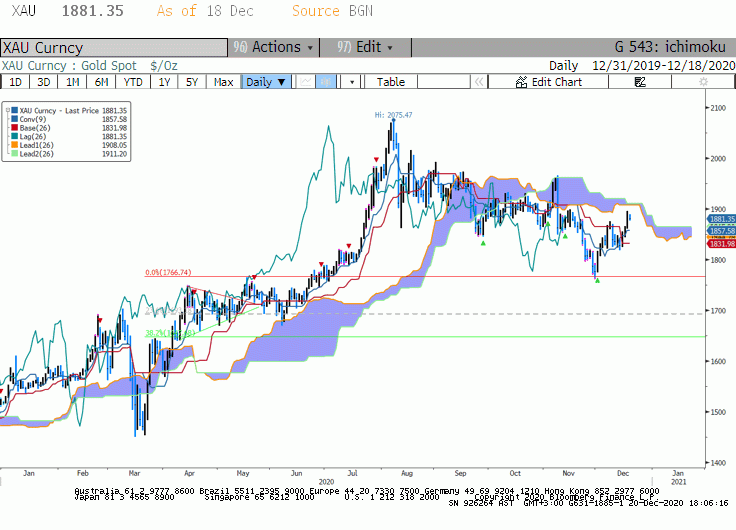Viewport: 736px width, 530px height.
Task: Click the '0.0%(1766.74)' Fibonacci level label
Action: (168, 272)
